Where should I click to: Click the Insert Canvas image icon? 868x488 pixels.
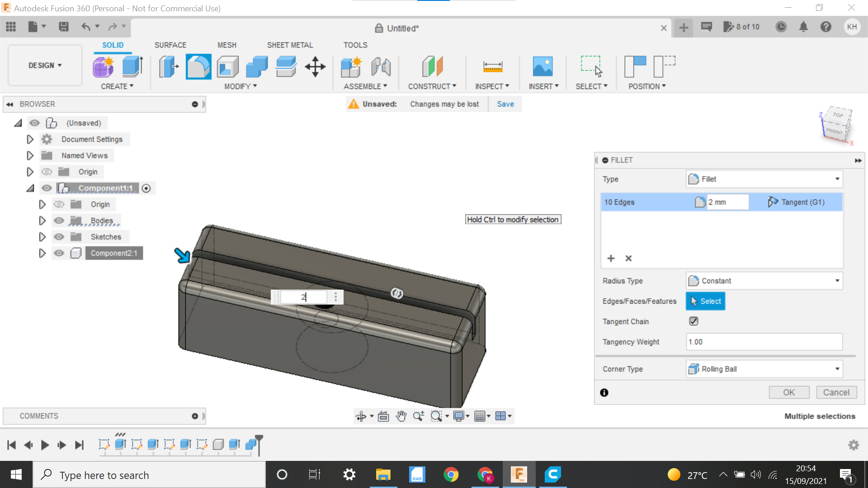click(x=544, y=66)
